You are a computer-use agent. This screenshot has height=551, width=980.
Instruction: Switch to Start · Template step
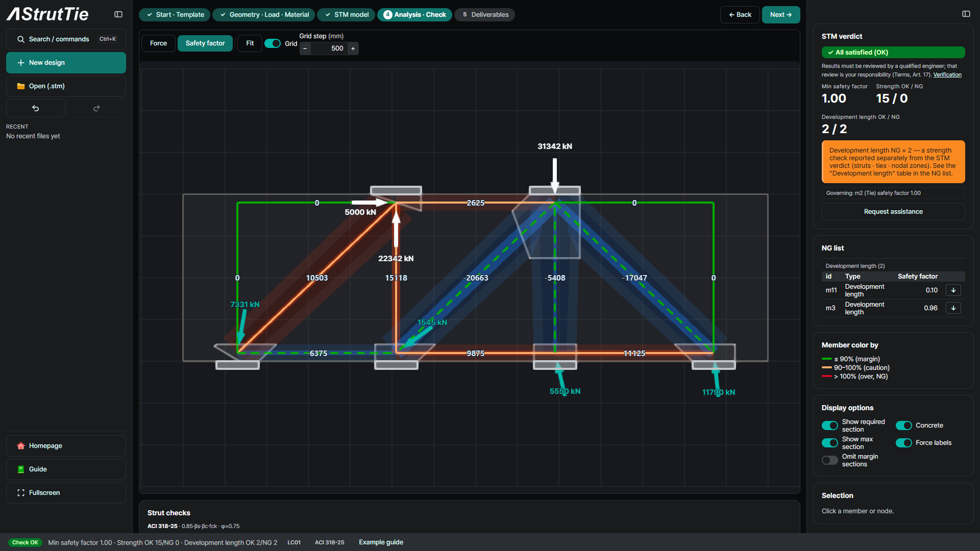[x=175, y=15]
